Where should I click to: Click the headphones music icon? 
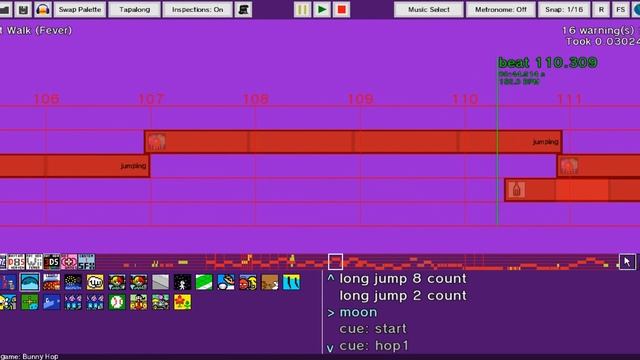[x=43, y=9]
